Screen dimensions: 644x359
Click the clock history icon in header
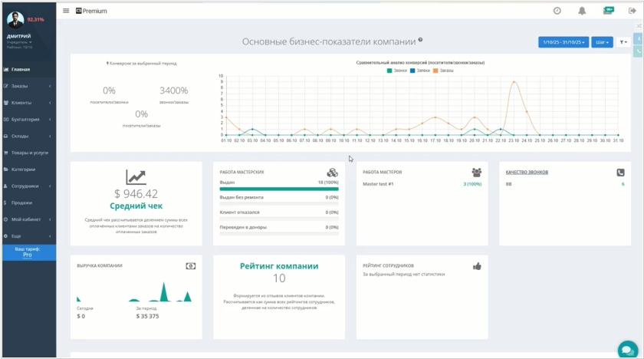557,11
